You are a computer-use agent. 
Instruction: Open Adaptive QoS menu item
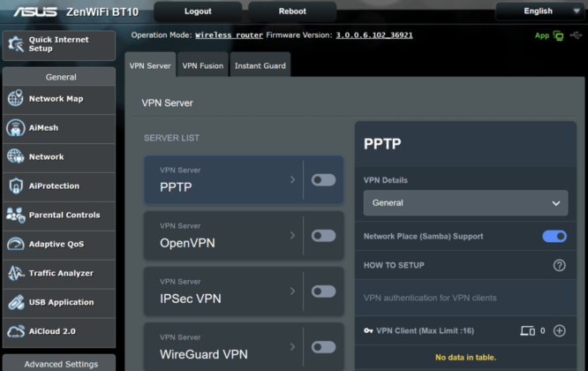point(59,245)
